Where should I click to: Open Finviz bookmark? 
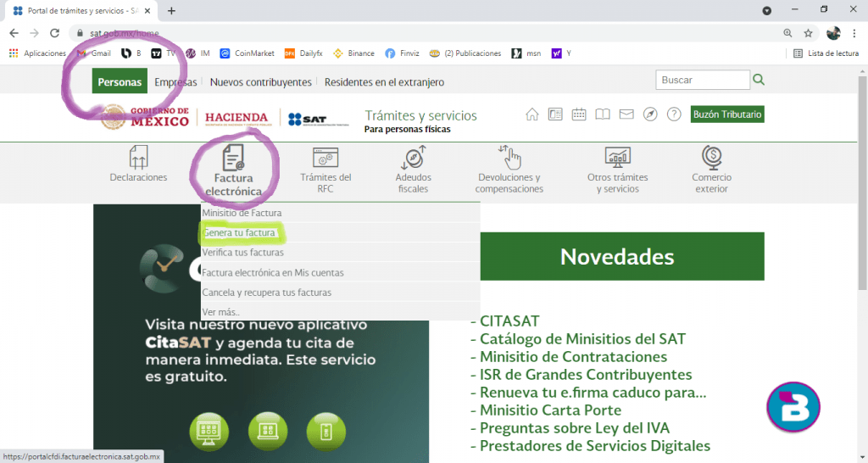(x=403, y=53)
